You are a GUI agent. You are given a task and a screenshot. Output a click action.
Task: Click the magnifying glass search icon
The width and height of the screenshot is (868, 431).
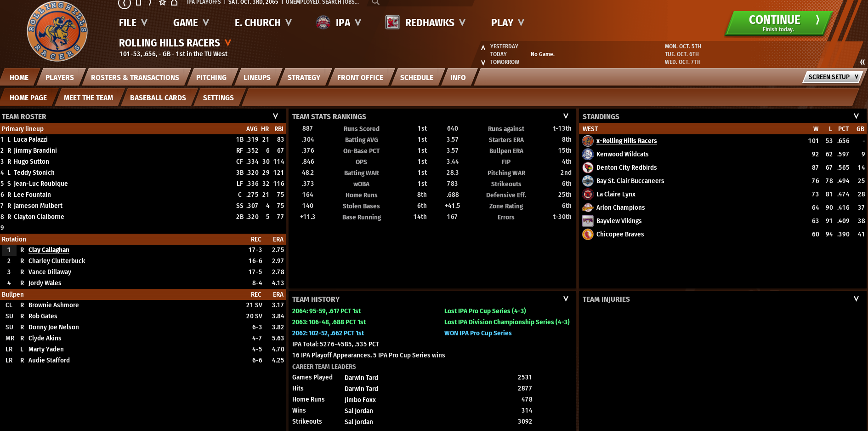[375, 3]
